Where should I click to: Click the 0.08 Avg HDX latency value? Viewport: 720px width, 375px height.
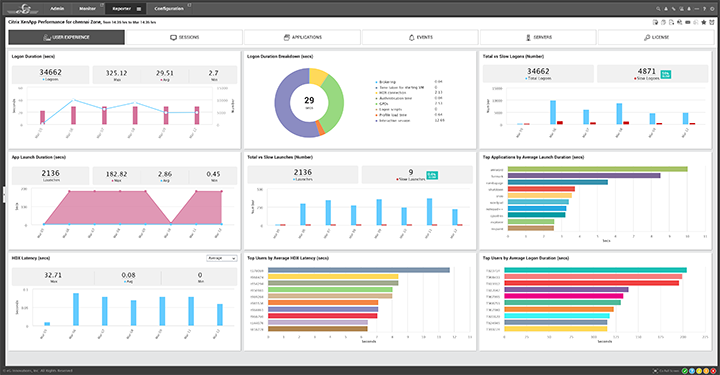pos(129,275)
